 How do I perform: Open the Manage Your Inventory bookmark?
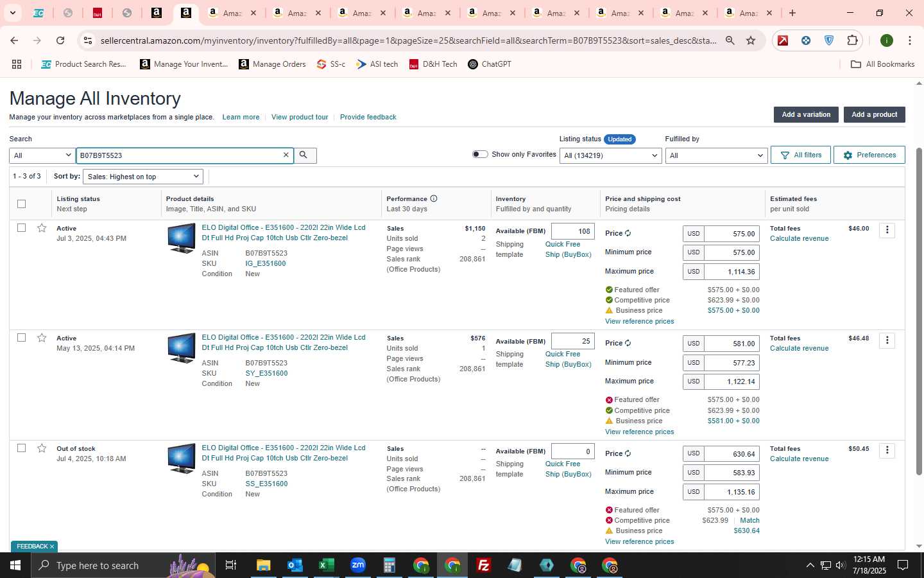pyautogui.click(x=184, y=64)
